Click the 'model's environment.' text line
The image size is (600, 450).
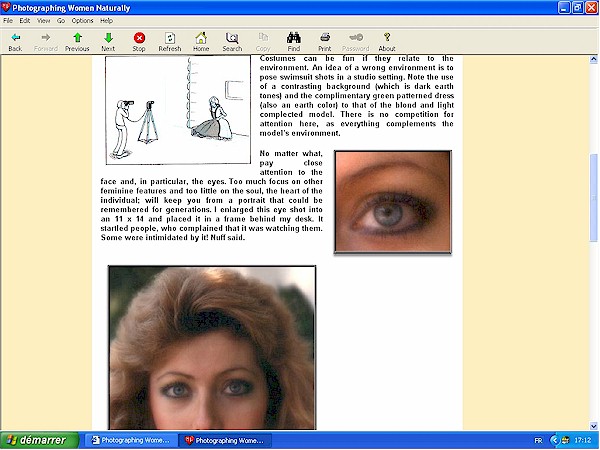300,133
